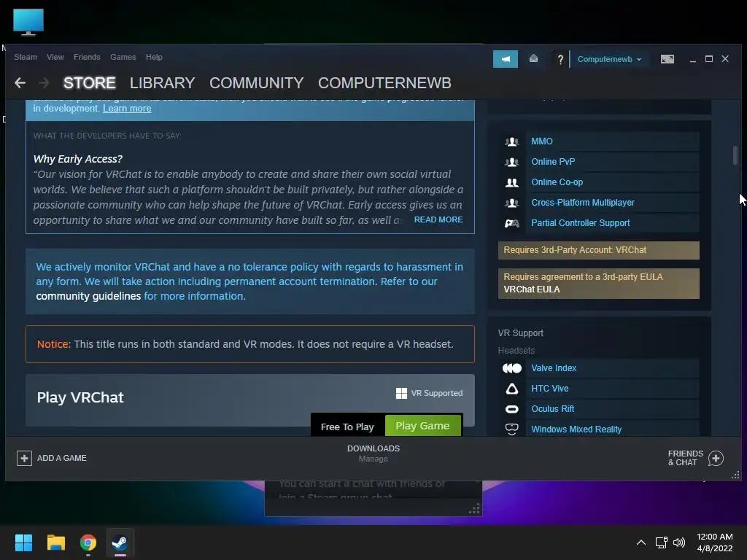Viewport: 747px width, 560px height.
Task: Click the taskbar clock showing 12:00 AM
Action: pos(715,542)
